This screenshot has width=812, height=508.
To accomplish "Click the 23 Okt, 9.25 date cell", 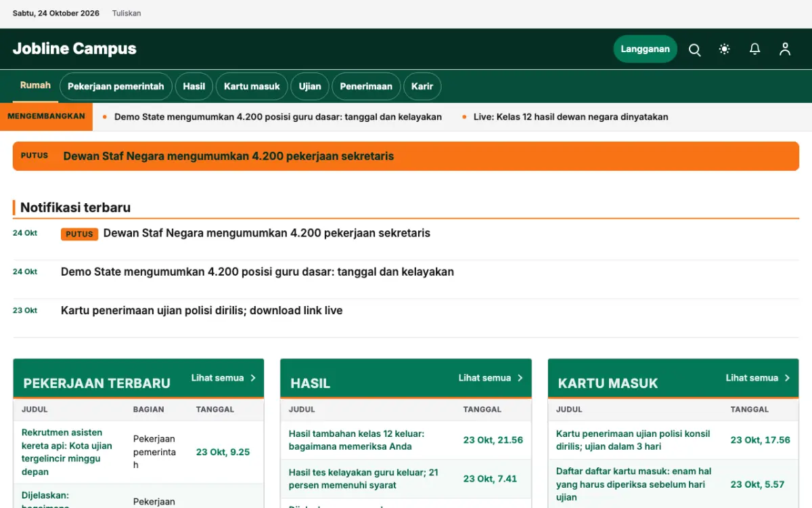I will point(223,452).
